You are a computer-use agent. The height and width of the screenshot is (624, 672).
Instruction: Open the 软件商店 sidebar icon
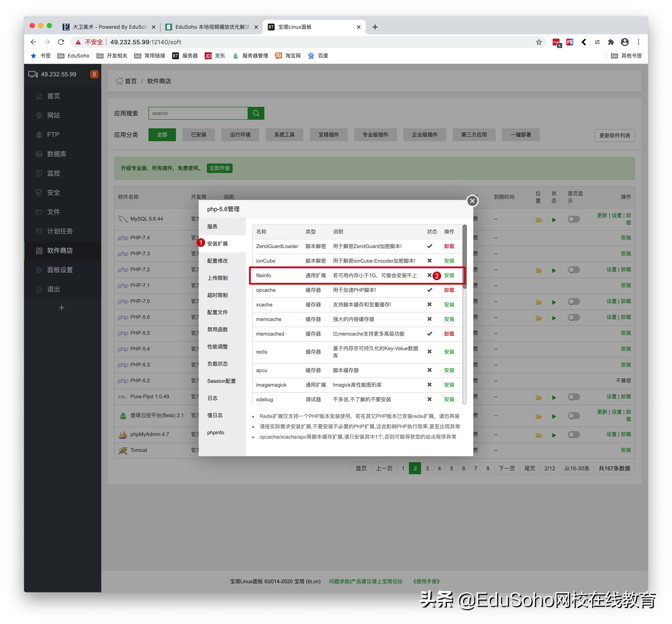39,251
